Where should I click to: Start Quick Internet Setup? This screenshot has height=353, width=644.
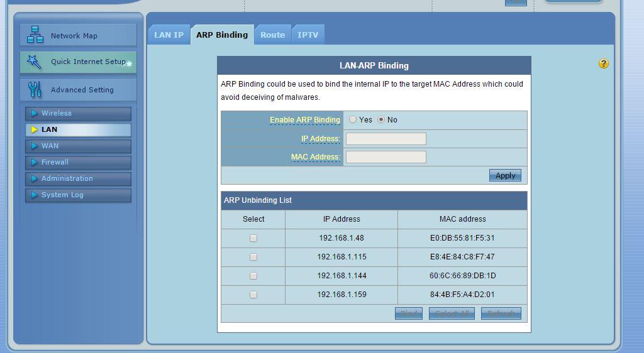click(x=78, y=62)
